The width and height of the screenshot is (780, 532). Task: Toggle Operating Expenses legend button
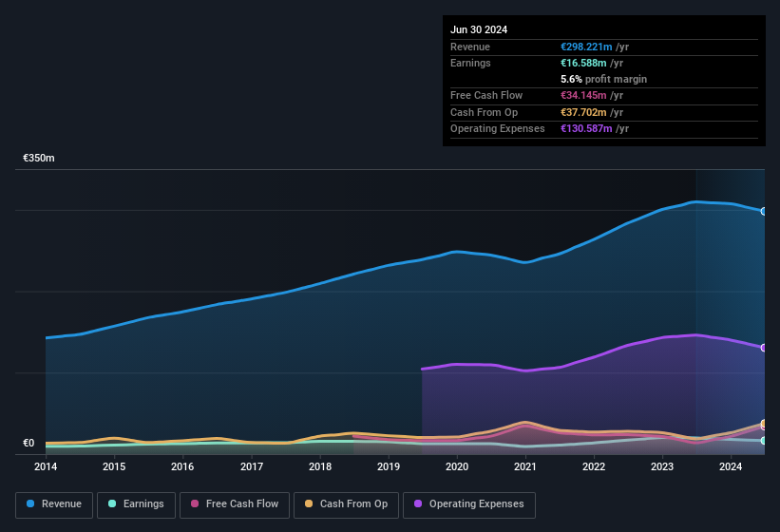click(469, 504)
